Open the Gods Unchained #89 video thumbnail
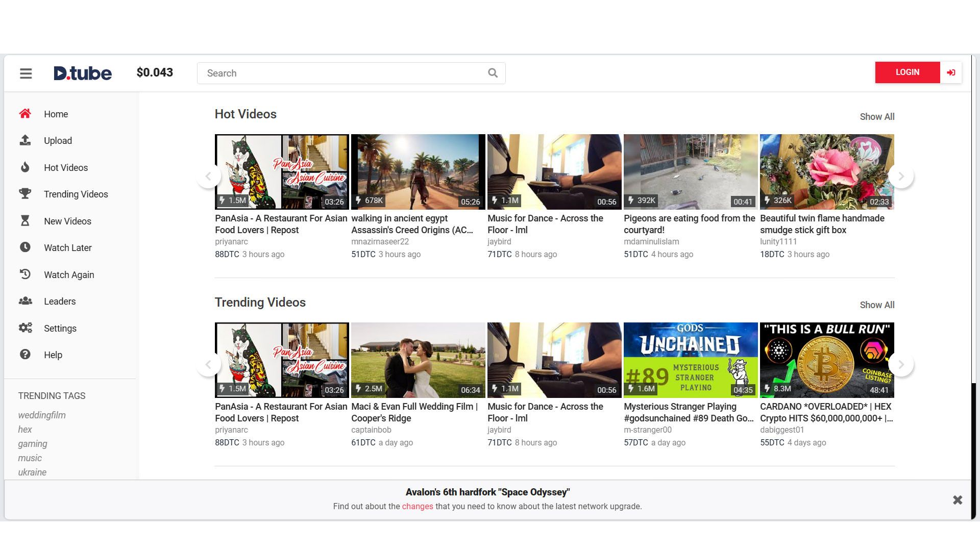This screenshot has width=980, height=551. pyautogui.click(x=690, y=360)
